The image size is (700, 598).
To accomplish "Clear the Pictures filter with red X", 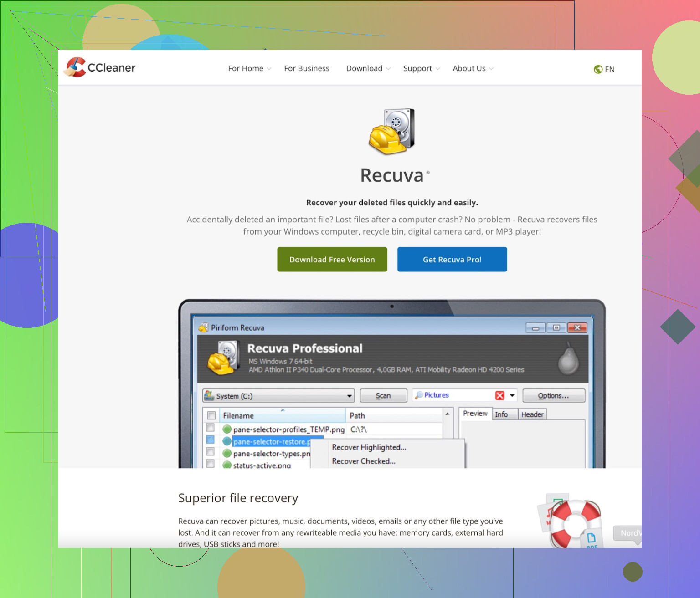I will click(x=500, y=395).
